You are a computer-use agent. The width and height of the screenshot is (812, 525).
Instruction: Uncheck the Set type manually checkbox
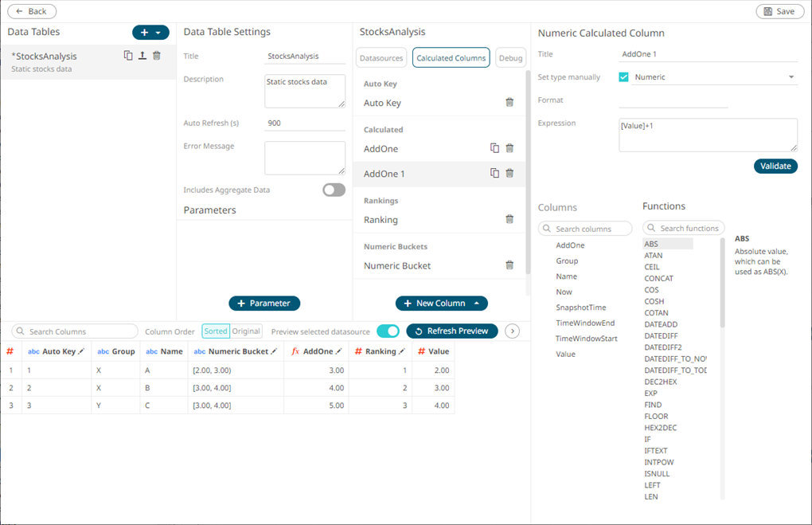623,77
